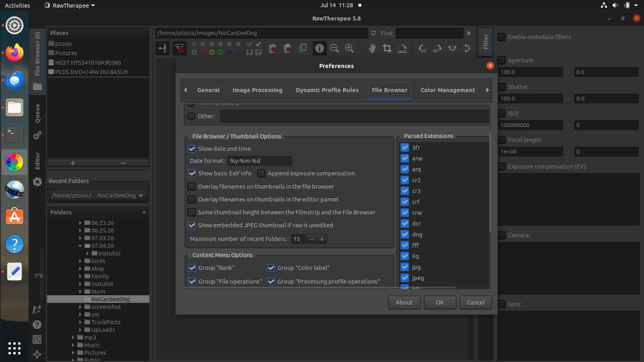Add a place with plus button
This screenshot has height=362, width=644.
(x=72, y=163)
